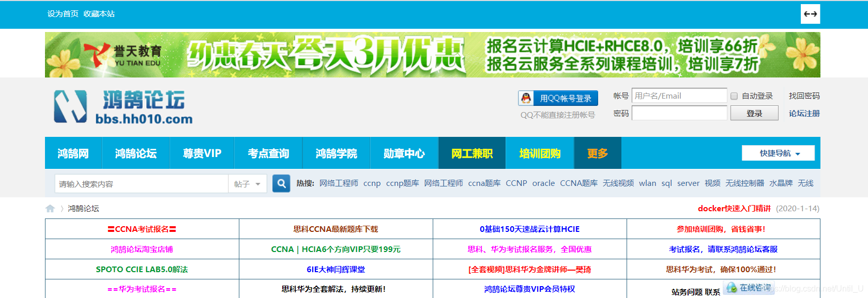Image resolution: width=868 pixels, height=298 pixels.
Task: Open 思科华为全套解法，持续更新! link
Action: tap(333, 289)
